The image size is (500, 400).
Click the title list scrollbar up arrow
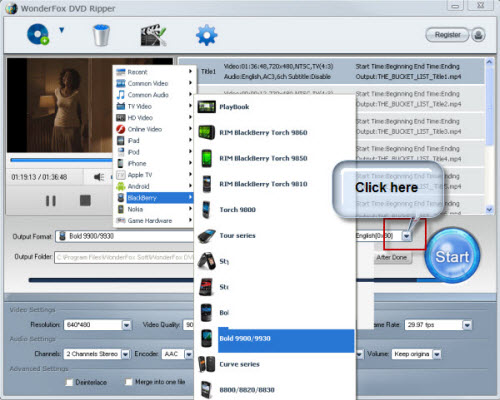coord(489,62)
